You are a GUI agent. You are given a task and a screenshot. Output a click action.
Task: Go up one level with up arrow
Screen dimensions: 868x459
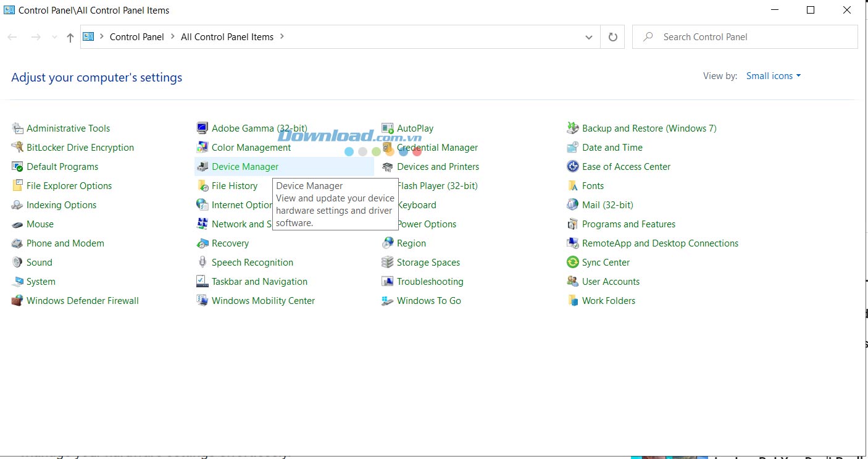point(70,38)
